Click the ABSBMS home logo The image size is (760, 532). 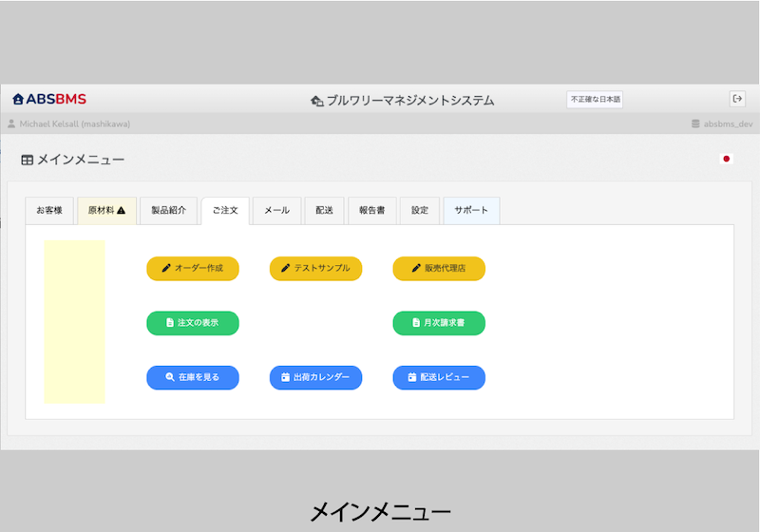pos(49,100)
